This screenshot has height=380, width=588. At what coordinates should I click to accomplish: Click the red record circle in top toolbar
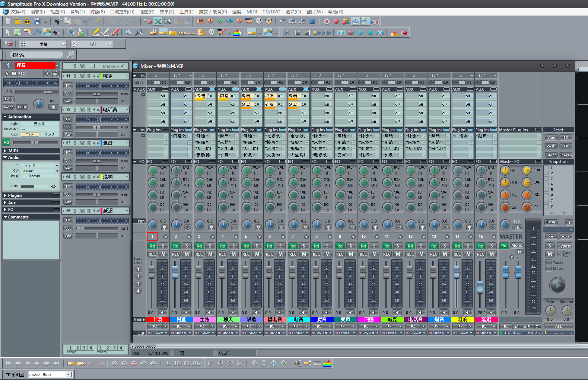[336, 21]
